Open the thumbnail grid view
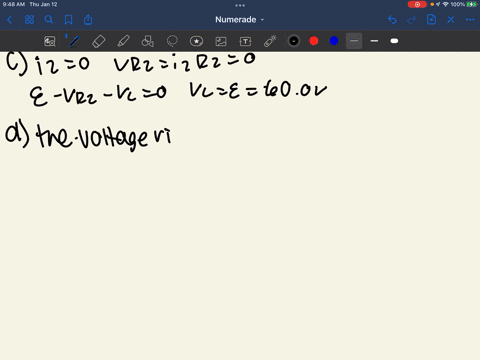 [x=29, y=20]
